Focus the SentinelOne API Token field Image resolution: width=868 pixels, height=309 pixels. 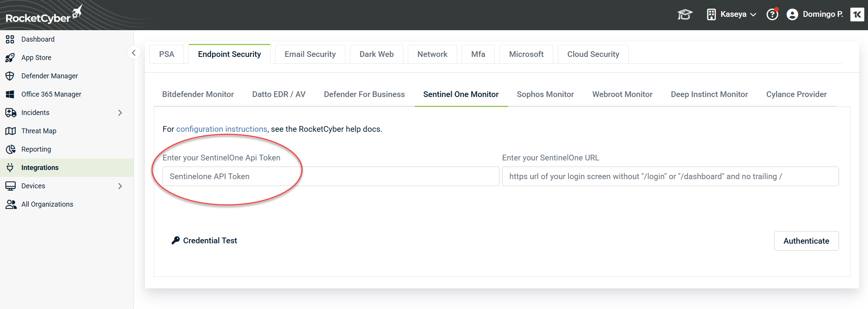coord(330,176)
